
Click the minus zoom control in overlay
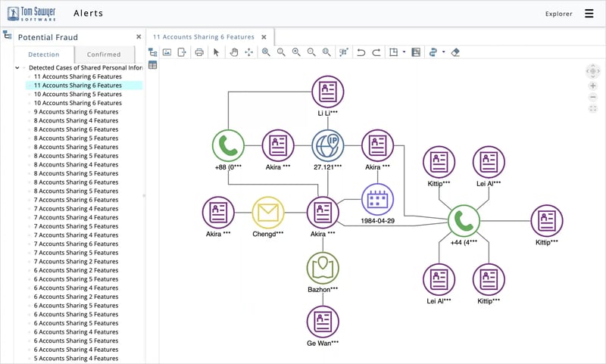coord(593,98)
